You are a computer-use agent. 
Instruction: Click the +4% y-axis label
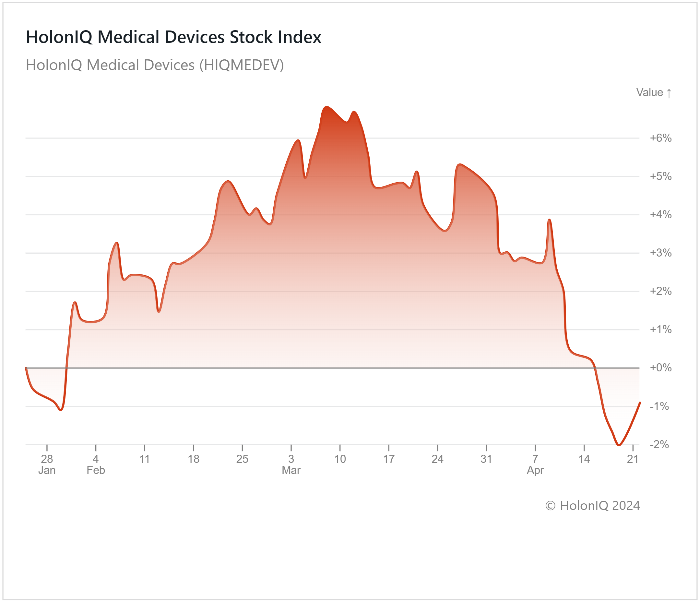click(660, 214)
